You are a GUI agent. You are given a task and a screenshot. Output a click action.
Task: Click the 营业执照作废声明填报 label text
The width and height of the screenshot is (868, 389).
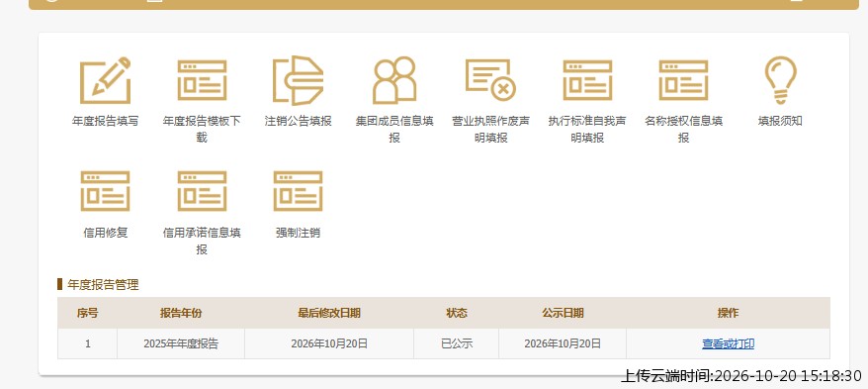490,129
